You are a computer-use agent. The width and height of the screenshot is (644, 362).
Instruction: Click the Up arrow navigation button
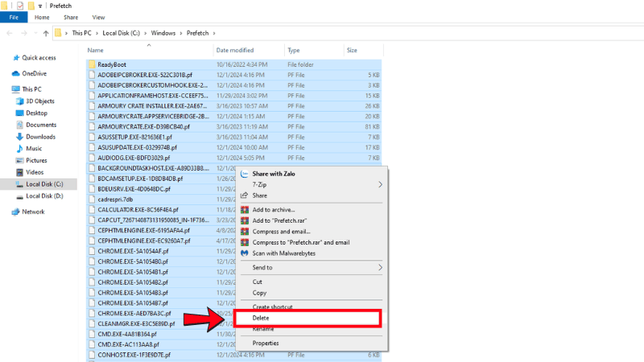point(45,33)
